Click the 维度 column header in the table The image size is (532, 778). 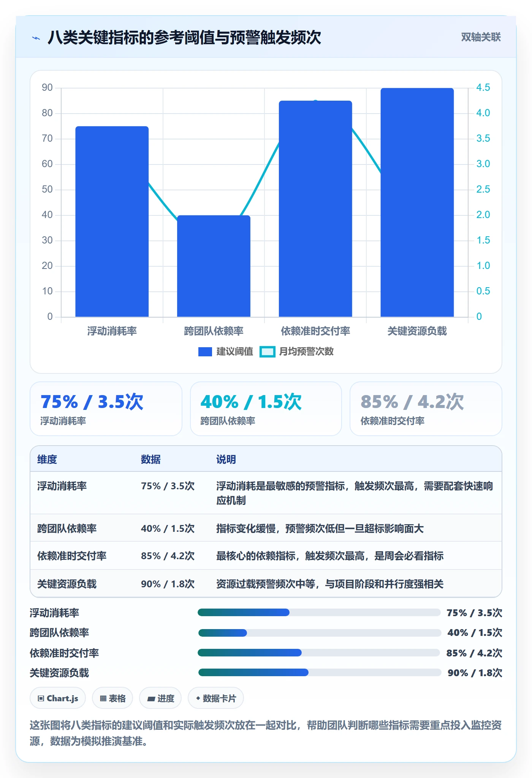47,460
